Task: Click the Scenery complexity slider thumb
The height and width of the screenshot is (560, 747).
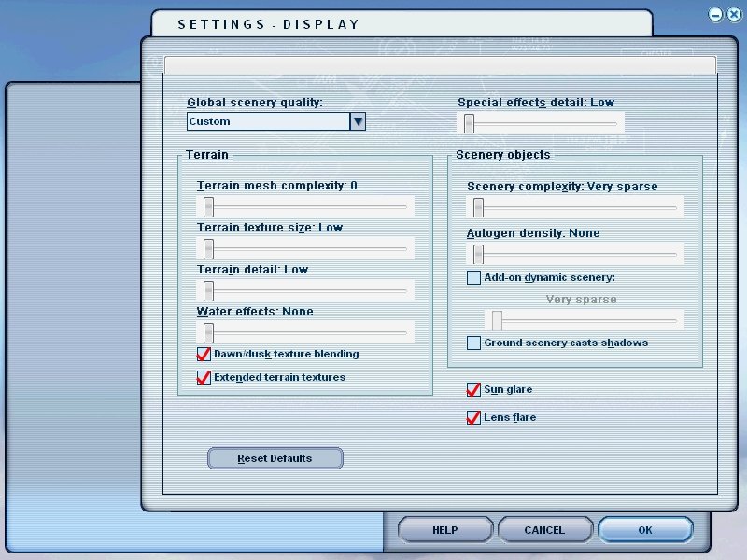Action: (478, 207)
